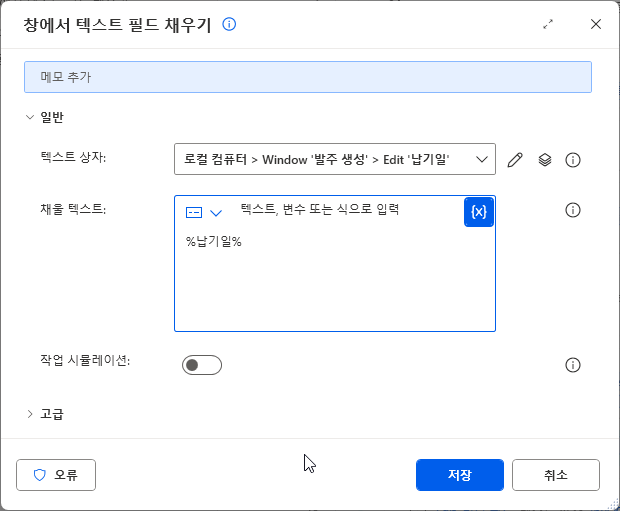
Task: Open the UI elements layers icon
Action: pyautogui.click(x=545, y=160)
